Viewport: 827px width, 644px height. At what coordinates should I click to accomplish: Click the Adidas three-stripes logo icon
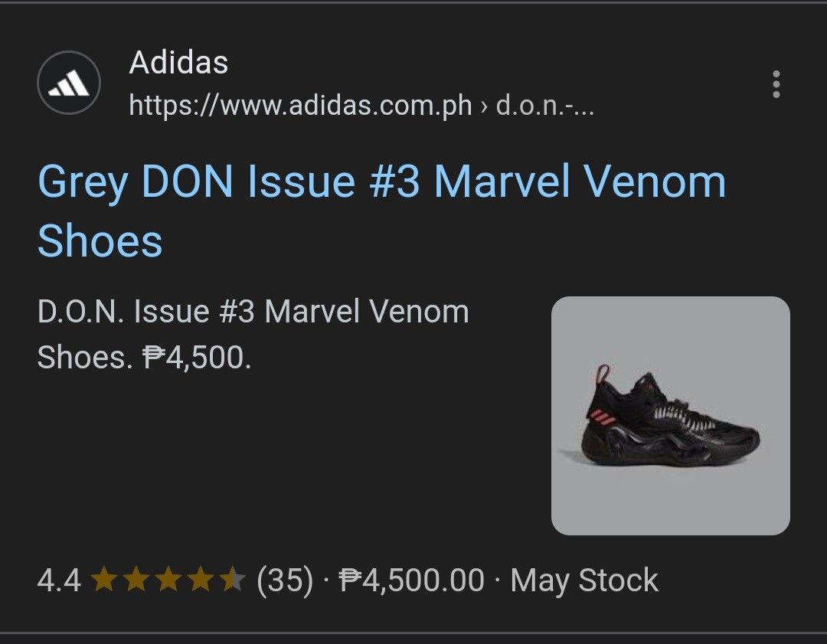69,83
